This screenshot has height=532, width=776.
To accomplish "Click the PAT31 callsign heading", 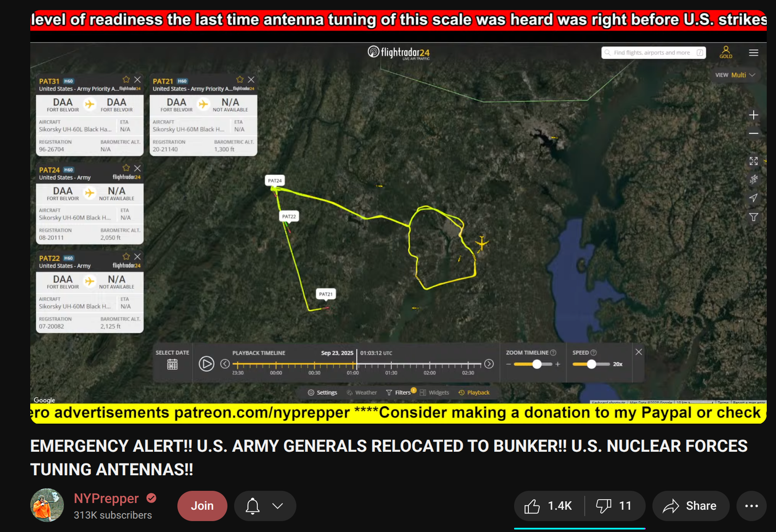I will (x=49, y=81).
